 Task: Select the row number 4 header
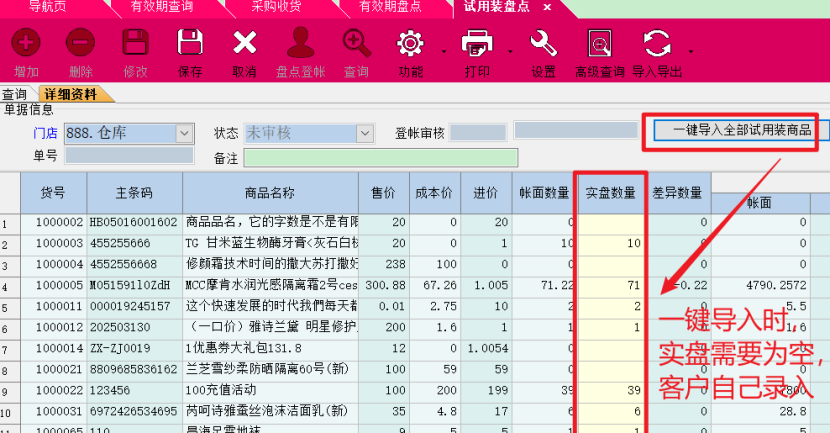click(x=10, y=287)
